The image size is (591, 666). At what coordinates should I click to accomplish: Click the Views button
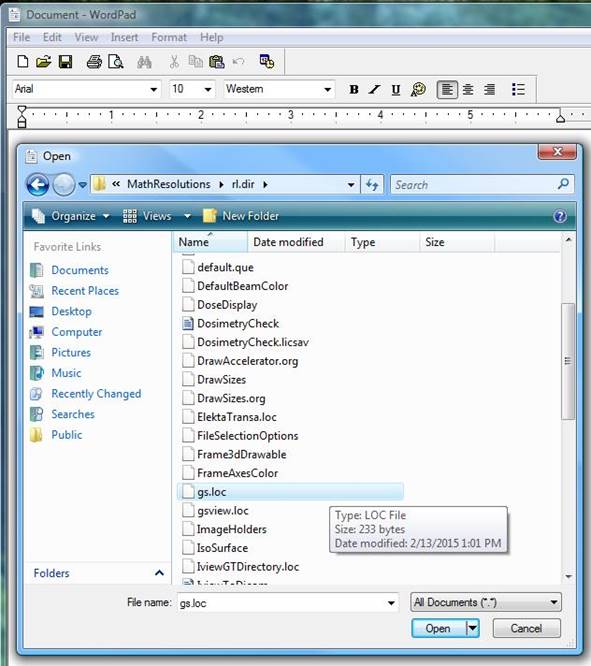[x=147, y=216]
